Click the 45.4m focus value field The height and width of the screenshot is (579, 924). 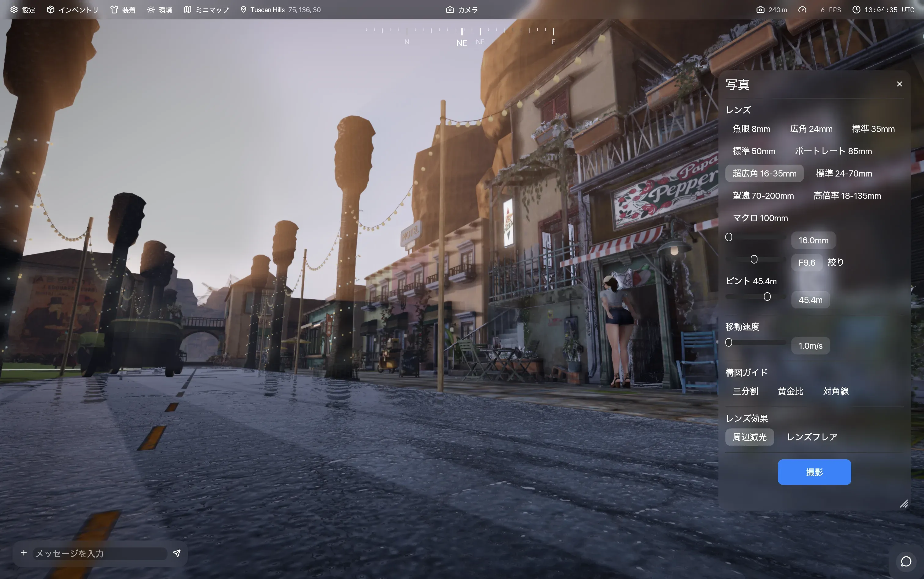(810, 300)
